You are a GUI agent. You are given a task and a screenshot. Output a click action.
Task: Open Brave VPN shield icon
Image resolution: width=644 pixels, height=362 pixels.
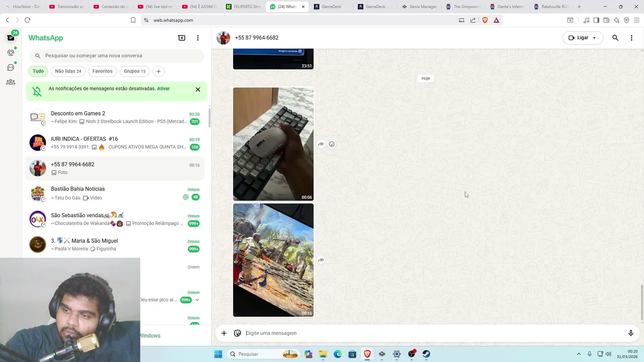(x=626, y=20)
